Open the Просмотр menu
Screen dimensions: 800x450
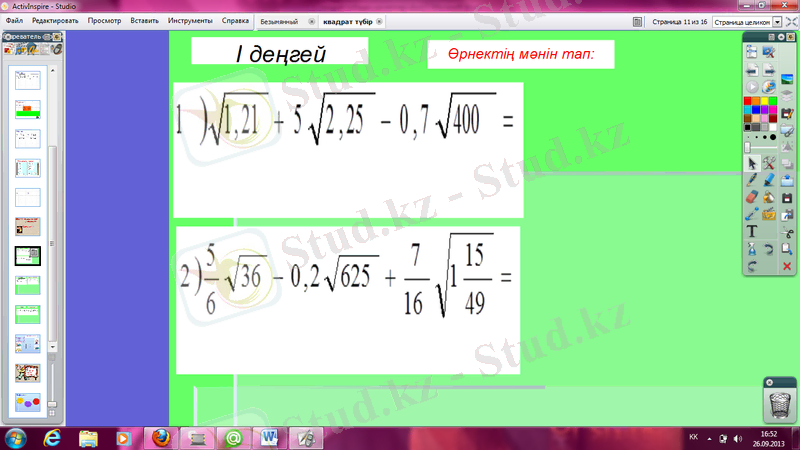click(104, 20)
